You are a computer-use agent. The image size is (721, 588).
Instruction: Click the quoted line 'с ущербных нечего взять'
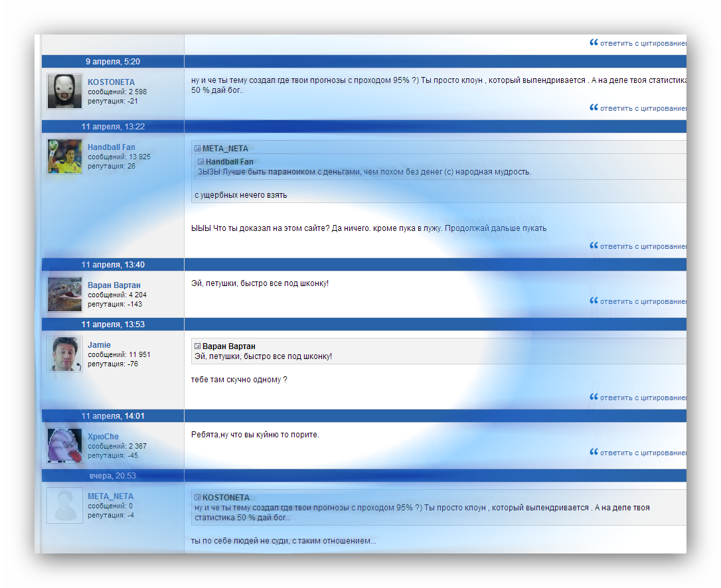(x=240, y=195)
